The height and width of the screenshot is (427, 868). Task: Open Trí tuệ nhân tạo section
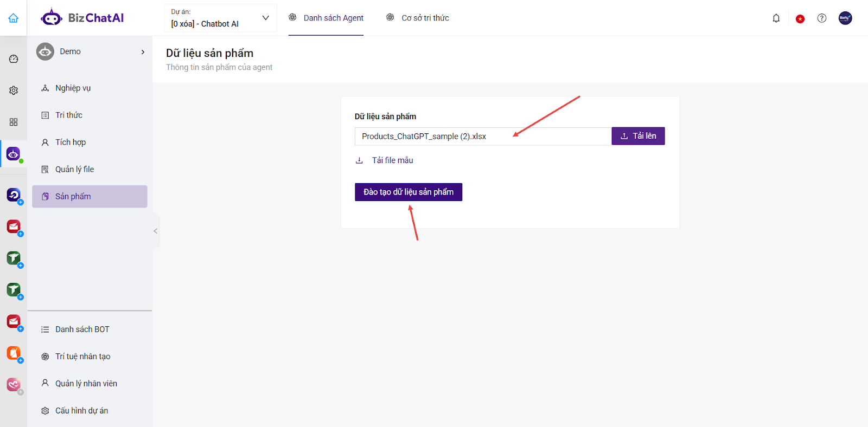[x=90, y=357]
